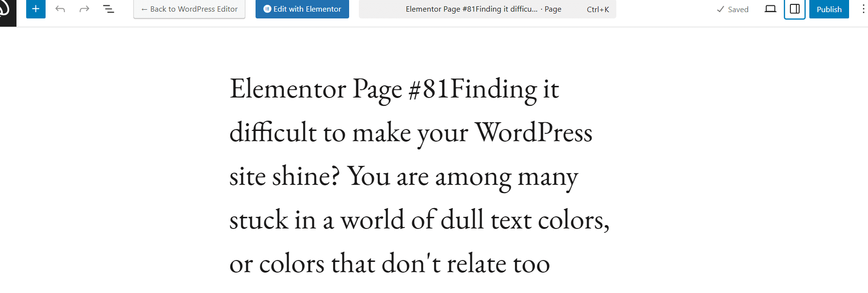The height and width of the screenshot is (293, 868).
Task: Click the Saved status indicator
Action: click(x=733, y=9)
